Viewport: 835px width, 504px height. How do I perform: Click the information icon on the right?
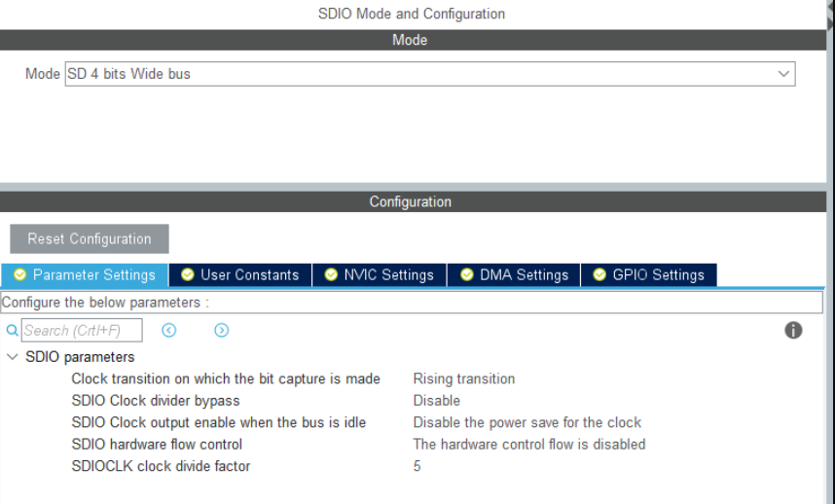[793, 331]
